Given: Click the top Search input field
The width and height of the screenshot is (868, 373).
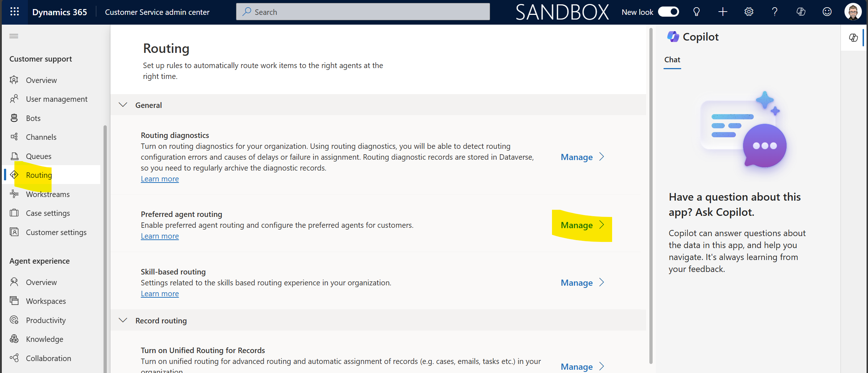Looking at the screenshot, I should tap(363, 12).
